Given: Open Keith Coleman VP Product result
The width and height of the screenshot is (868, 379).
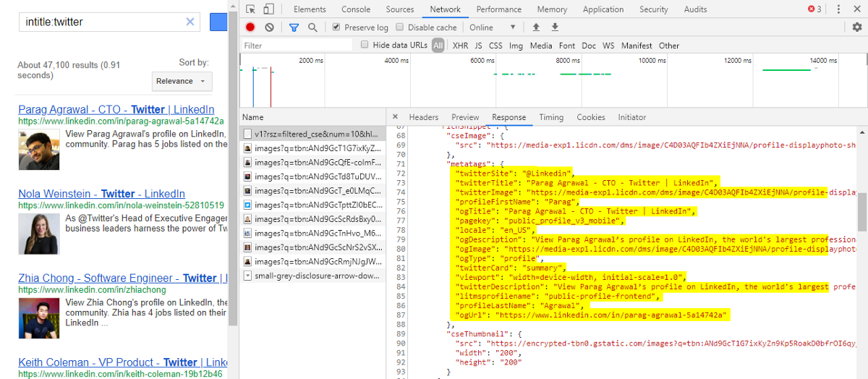Looking at the screenshot, I should [123, 362].
